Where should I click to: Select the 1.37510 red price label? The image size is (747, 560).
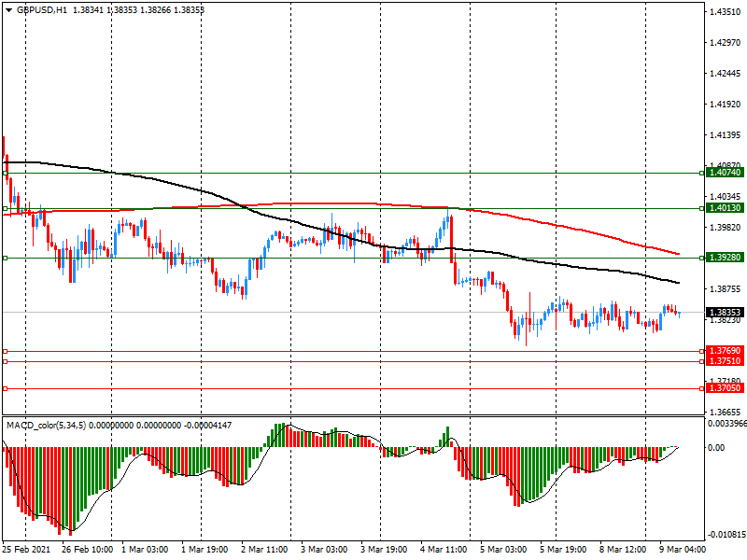pyautogui.click(x=725, y=360)
